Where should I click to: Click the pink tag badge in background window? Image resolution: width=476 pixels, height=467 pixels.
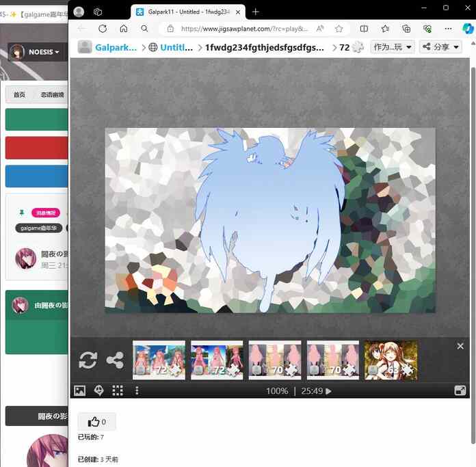click(46, 213)
